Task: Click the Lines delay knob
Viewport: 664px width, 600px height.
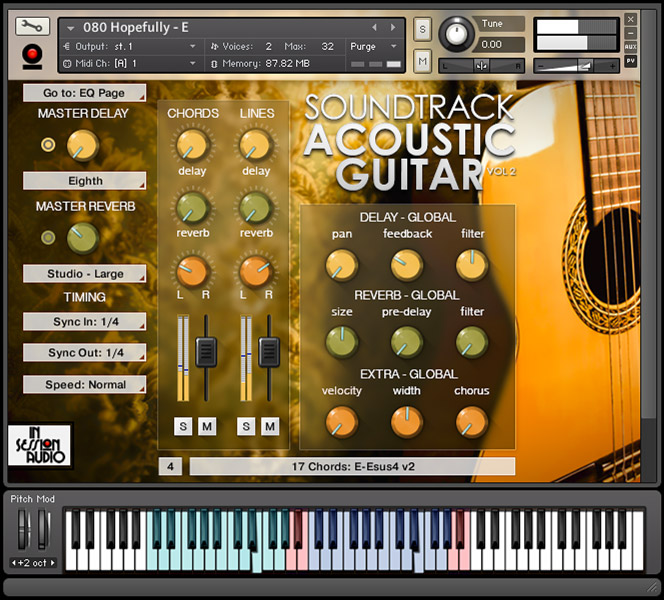Action: (256, 145)
